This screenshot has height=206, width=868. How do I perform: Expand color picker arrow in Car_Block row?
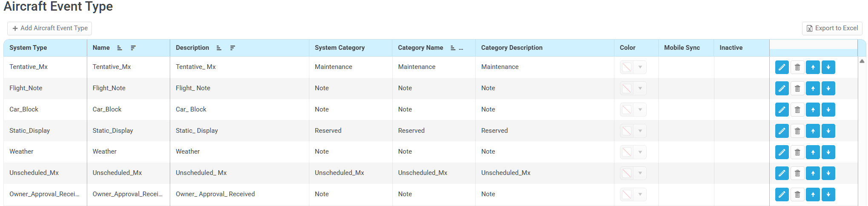coord(640,110)
